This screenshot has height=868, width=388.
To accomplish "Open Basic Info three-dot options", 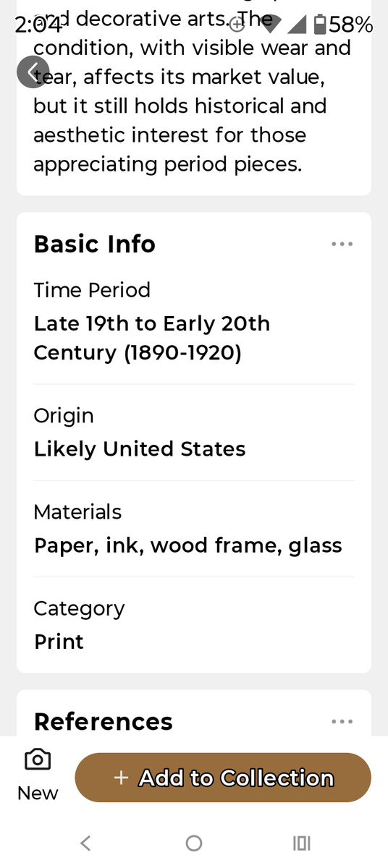I will pos(342,244).
